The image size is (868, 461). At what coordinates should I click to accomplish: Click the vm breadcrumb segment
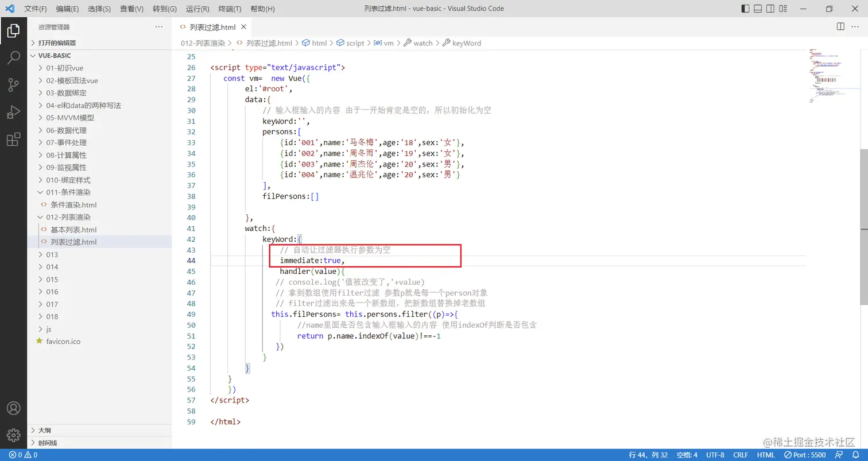click(x=384, y=43)
